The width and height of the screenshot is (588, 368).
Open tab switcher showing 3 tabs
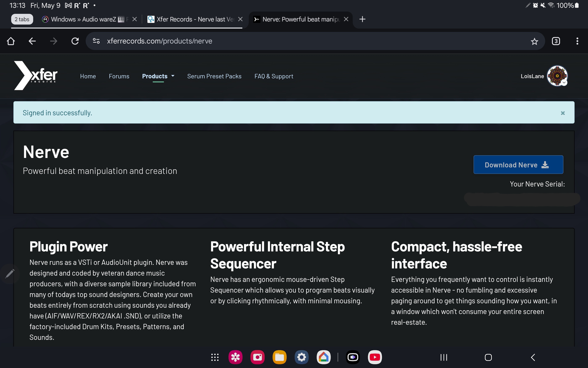(x=556, y=41)
